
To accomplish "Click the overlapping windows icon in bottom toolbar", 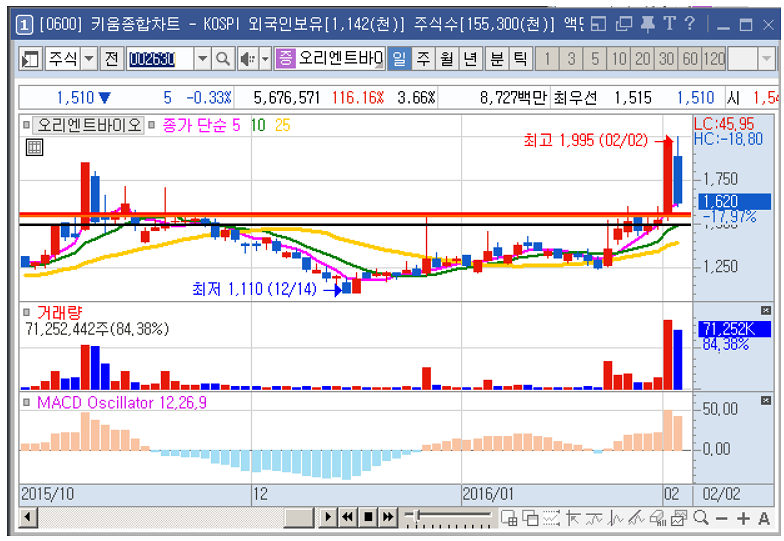I will [530, 518].
